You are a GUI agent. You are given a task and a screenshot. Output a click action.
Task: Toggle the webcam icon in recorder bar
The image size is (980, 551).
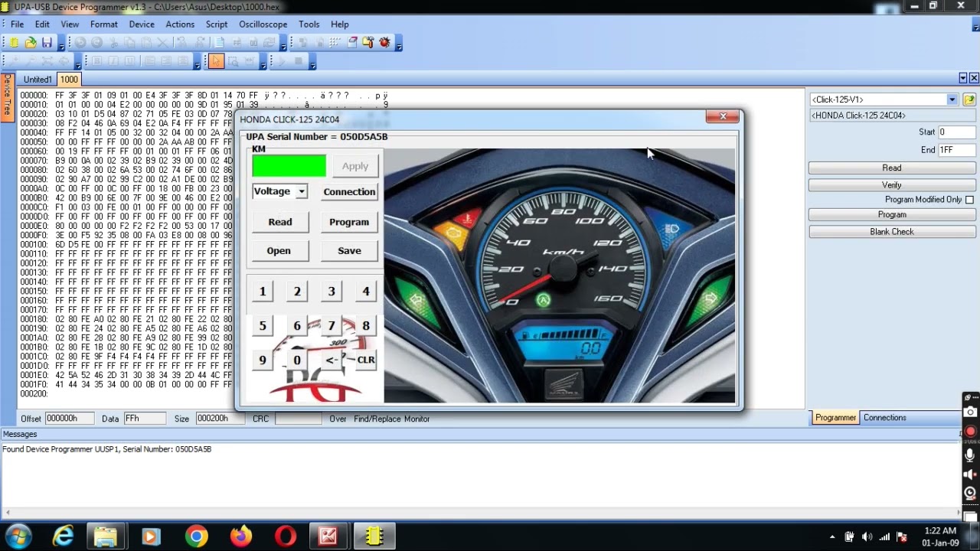click(970, 494)
